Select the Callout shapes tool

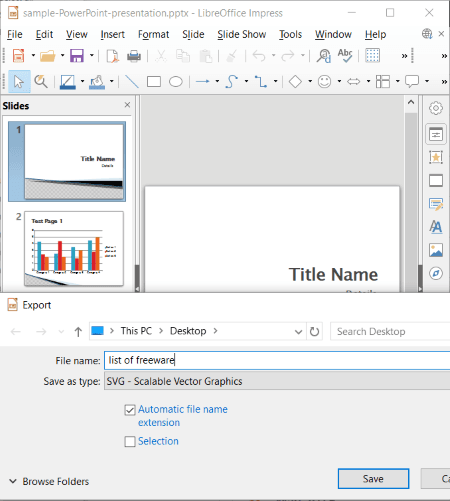point(412,81)
